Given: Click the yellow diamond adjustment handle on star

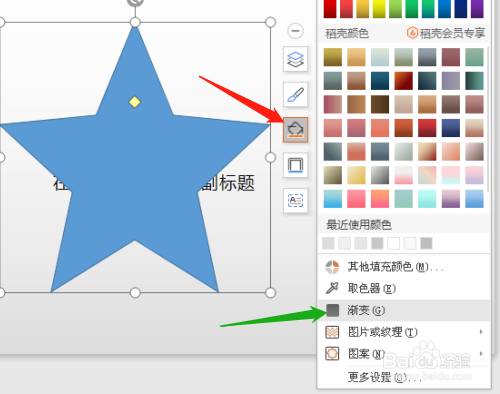Looking at the screenshot, I should 135,102.
